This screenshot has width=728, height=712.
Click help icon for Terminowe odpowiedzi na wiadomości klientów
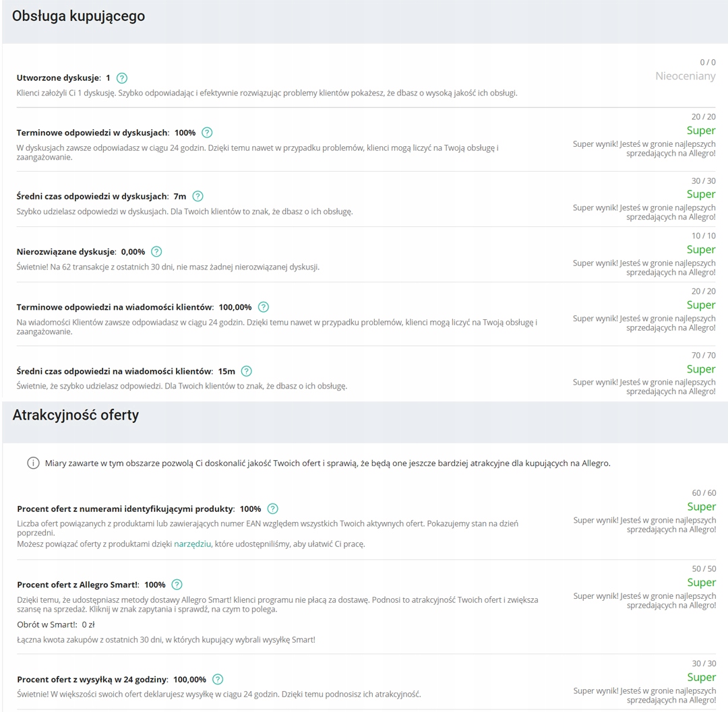tap(264, 307)
